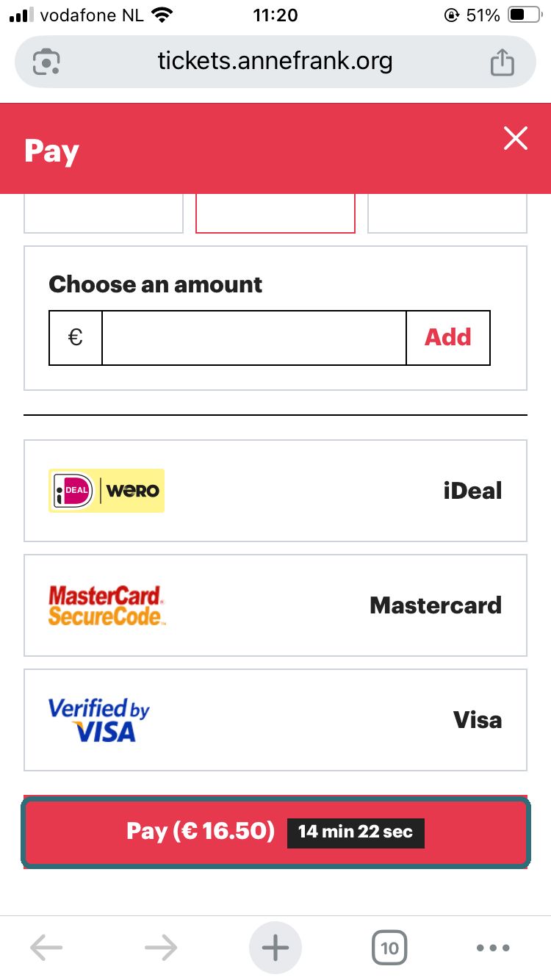
Task: Tap the camera lens icon in address bar
Action: (x=46, y=62)
